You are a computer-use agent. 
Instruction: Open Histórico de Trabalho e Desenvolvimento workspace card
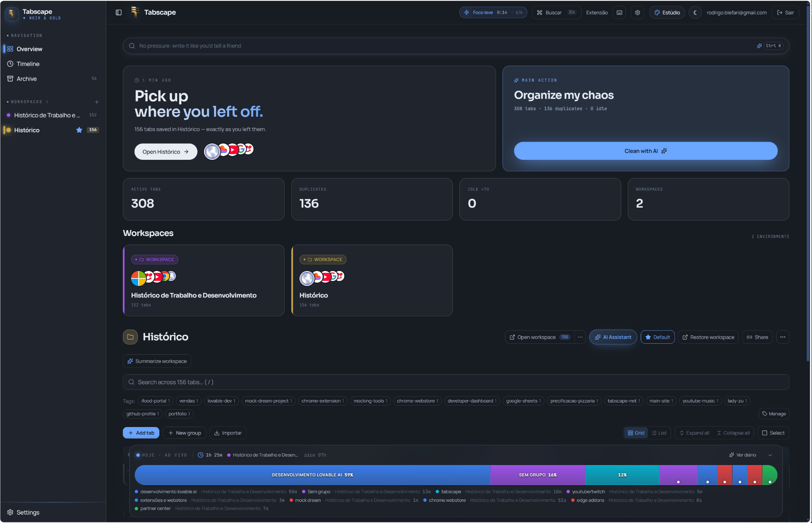tap(204, 280)
